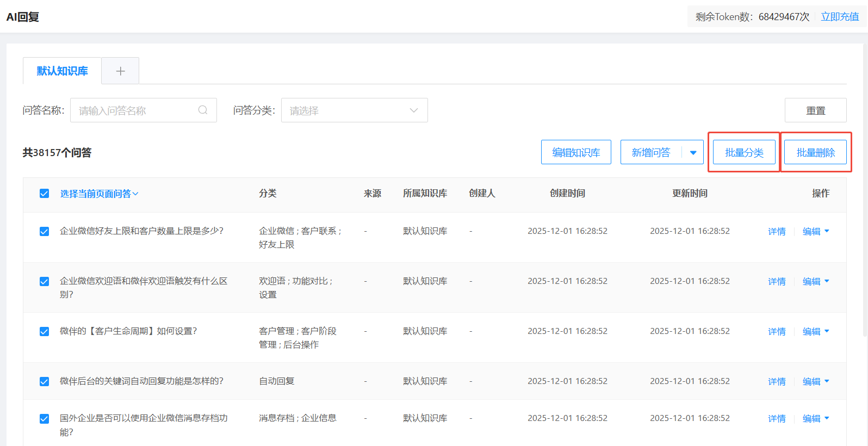Viewport: 868px width, 446px height.
Task: Click the 批量删除 button
Action: 815,153
